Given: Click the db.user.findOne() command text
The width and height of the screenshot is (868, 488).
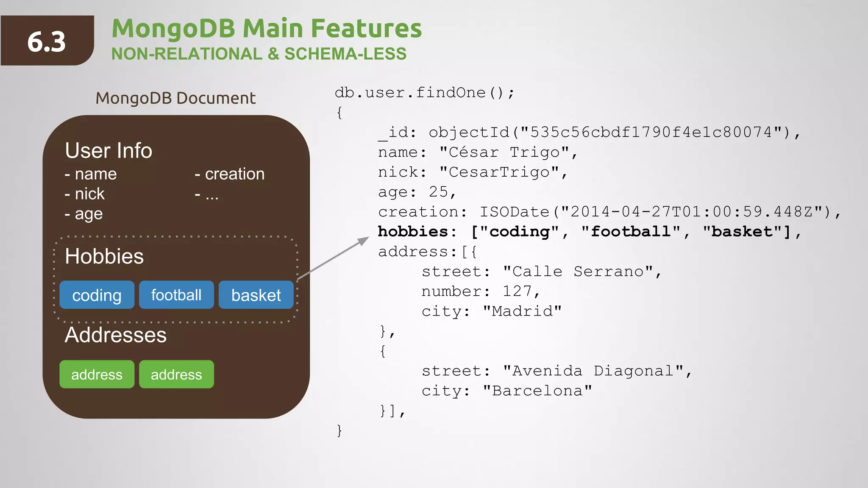Looking at the screenshot, I should 424,93.
